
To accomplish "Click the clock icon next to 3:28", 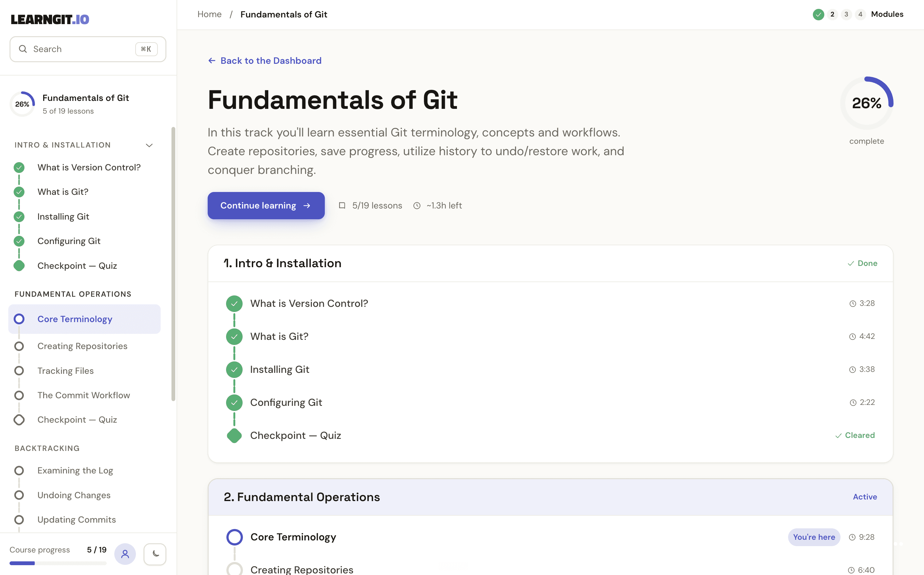I will pos(853,303).
